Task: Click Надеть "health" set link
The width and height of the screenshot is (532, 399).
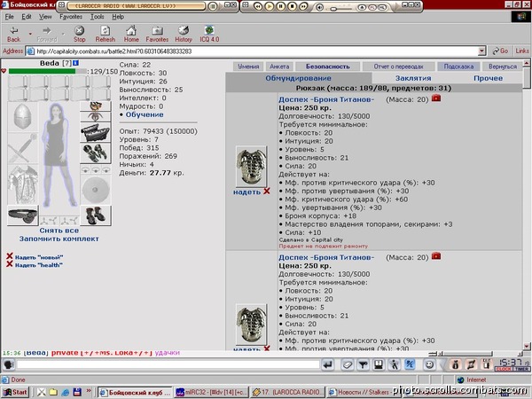Action: [39, 265]
